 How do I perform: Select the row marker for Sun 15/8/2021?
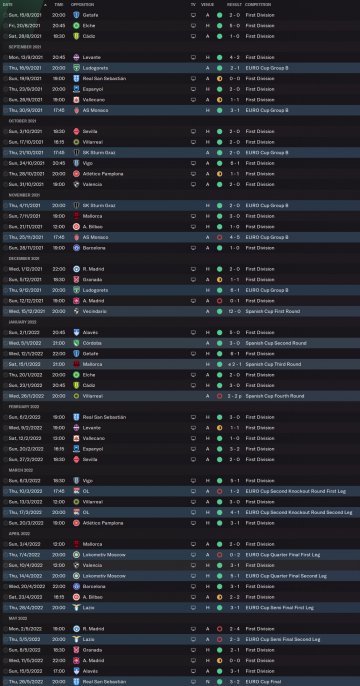pyautogui.click(x=5, y=15)
